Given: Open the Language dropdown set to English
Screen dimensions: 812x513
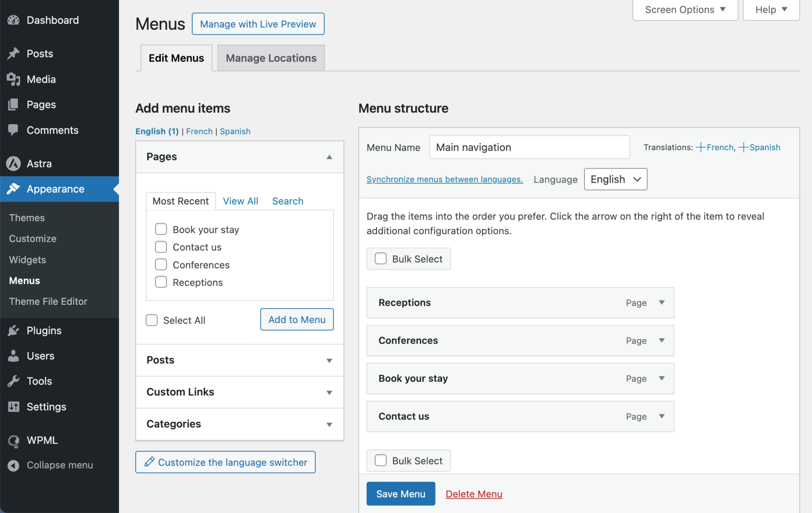Looking at the screenshot, I should click(x=615, y=179).
